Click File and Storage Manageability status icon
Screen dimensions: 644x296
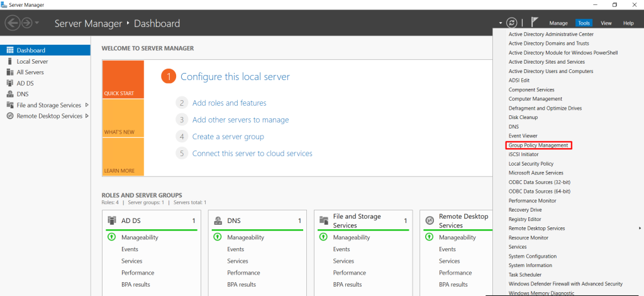coord(323,237)
